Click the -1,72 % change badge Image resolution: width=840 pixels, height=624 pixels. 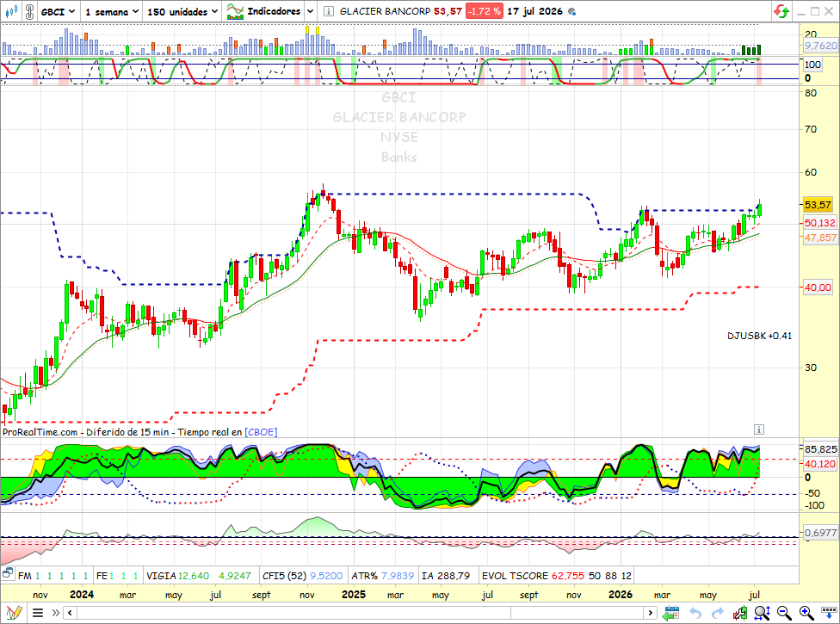[x=485, y=11]
